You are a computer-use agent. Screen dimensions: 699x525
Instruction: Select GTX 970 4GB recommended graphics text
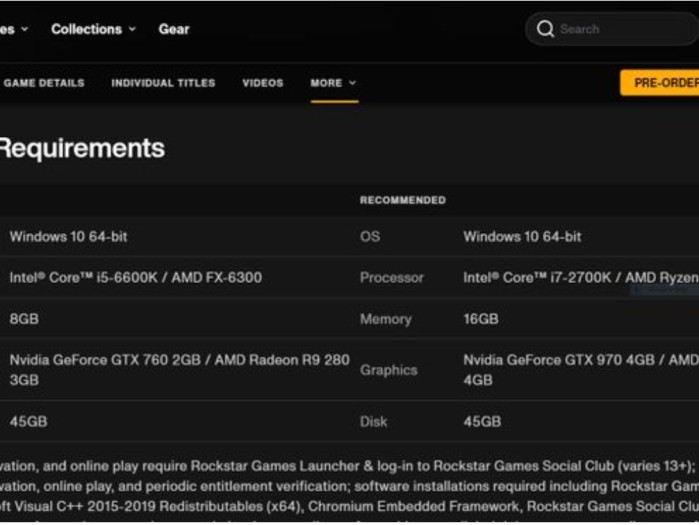pyautogui.click(x=581, y=369)
